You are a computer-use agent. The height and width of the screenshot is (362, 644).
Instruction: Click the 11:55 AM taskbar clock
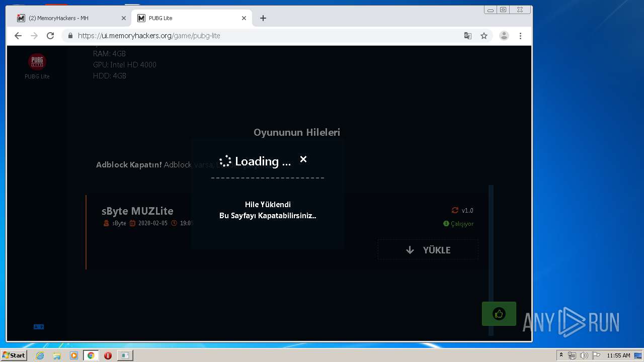tap(618, 355)
